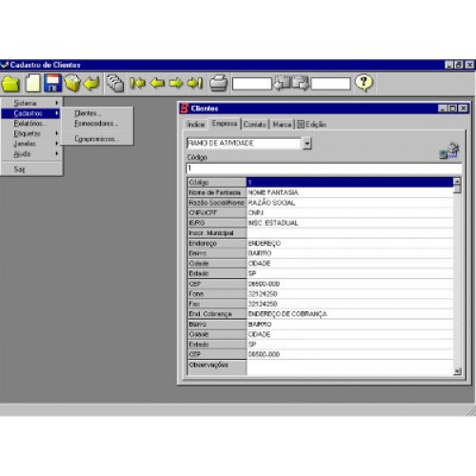Click the delete trash bin toolbar icon
476x476 pixels.
coord(72,83)
